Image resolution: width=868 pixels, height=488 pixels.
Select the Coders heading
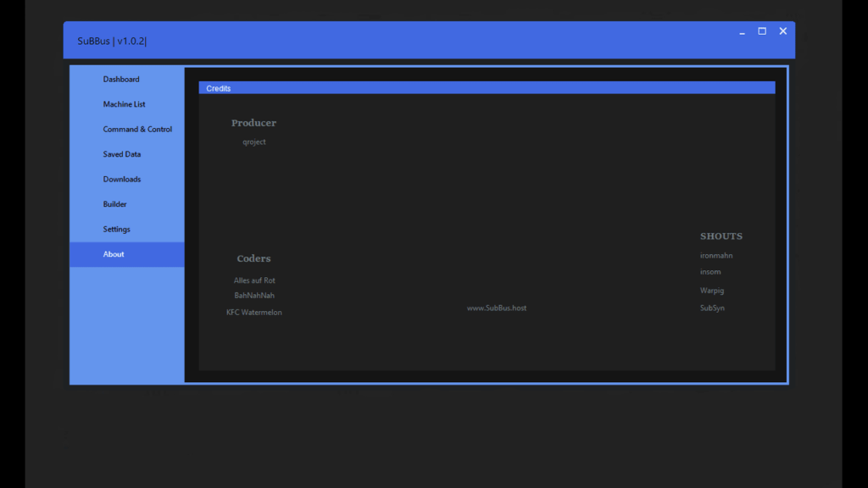click(x=253, y=258)
